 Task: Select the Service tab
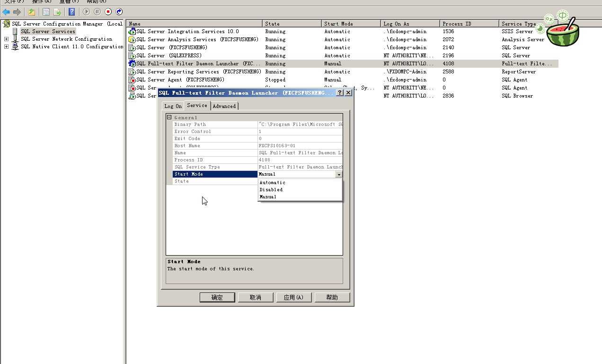tap(197, 106)
